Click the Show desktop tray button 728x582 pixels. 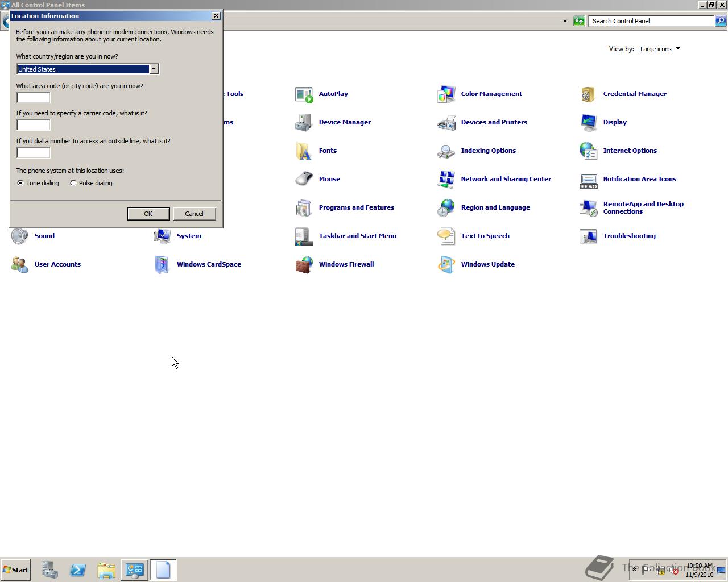tap(721, 570)
